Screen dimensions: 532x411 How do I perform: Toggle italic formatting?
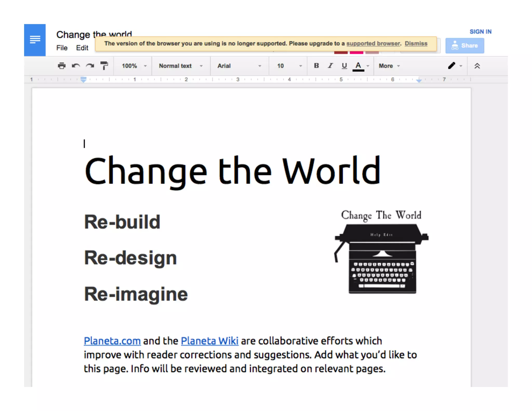tap(330, 66)
